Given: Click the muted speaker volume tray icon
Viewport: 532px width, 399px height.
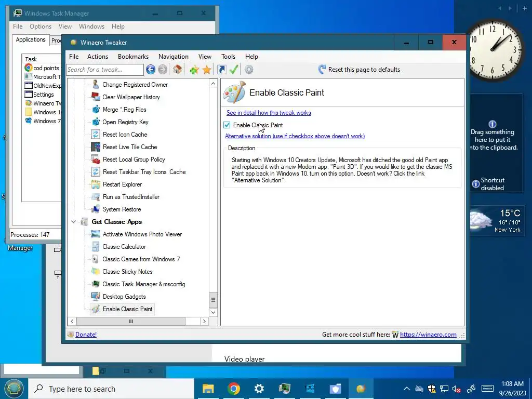Looking at the screenshot, I should [456, 389].
